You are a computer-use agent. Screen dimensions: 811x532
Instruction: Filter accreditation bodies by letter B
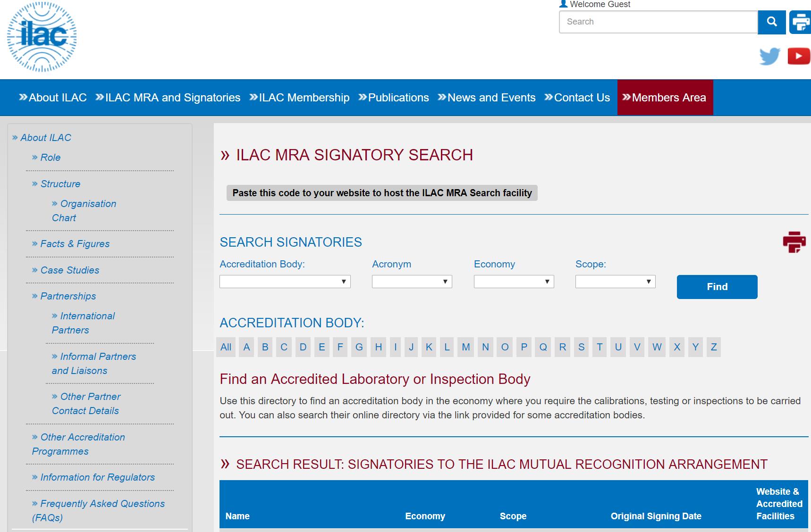pos(265,347)
